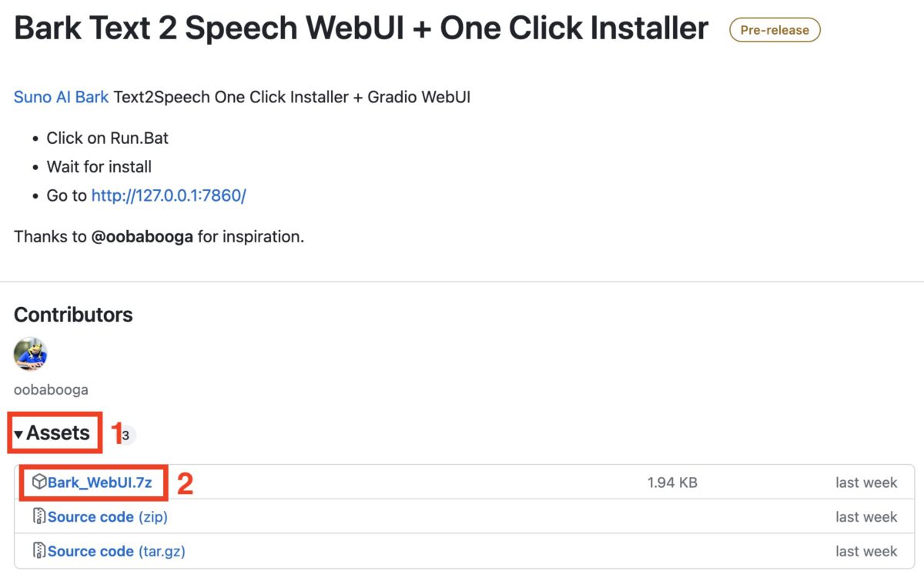This screenshot has width=924, height=584.
Task: Click the Pre-release badge
Action: pos(775,30)
